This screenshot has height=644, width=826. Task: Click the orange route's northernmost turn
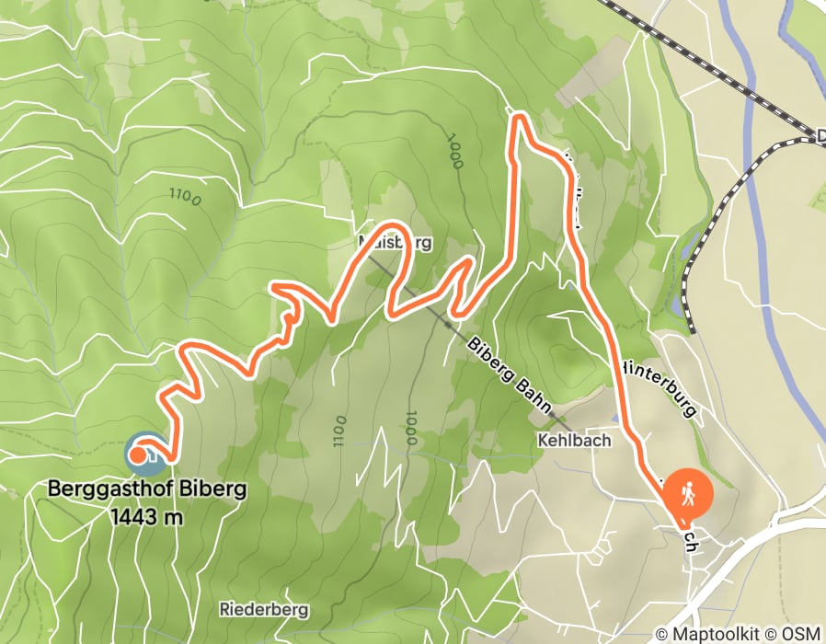click(x=519, y=117)
